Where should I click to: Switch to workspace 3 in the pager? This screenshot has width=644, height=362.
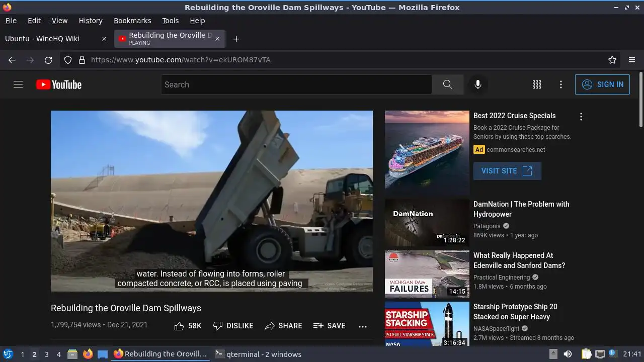[46, 354]
